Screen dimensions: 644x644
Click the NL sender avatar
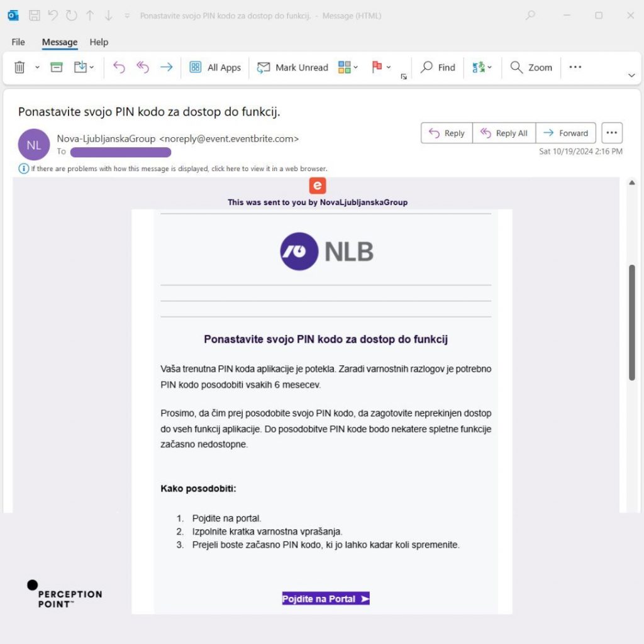(x=34, y=145)
